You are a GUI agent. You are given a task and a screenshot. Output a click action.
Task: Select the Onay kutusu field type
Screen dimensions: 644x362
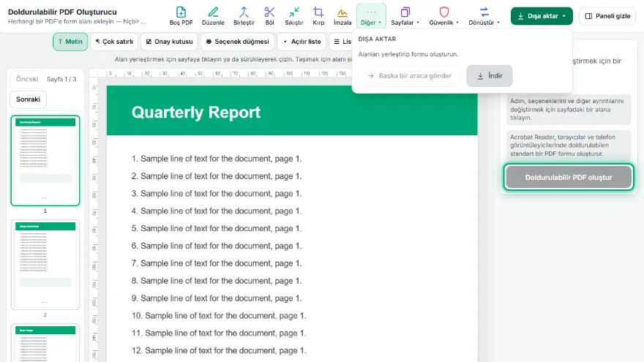[x=169, y=42]
